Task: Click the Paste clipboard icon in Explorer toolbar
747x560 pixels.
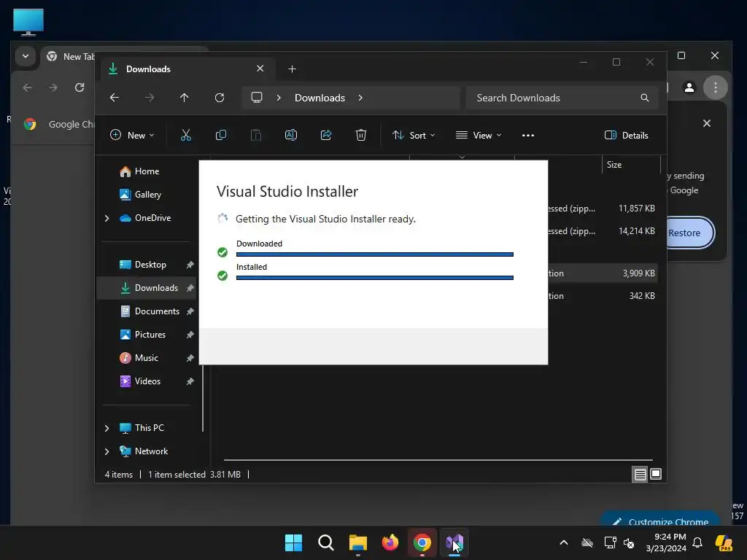Action: click(256, 135)
